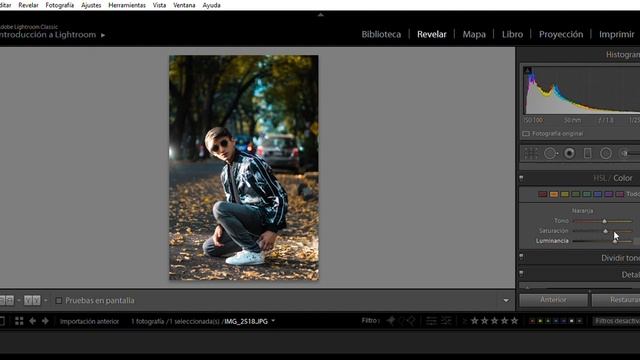Image resolution: width=640 pixels, height=360 pixels.
Task: Click the rating comparison operator before stars
Action: (x=464, y=321)
